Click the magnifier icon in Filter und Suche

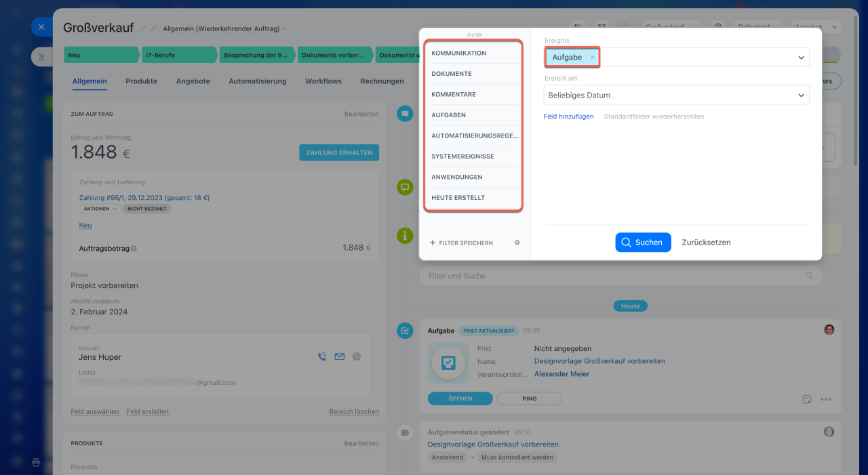809,276
